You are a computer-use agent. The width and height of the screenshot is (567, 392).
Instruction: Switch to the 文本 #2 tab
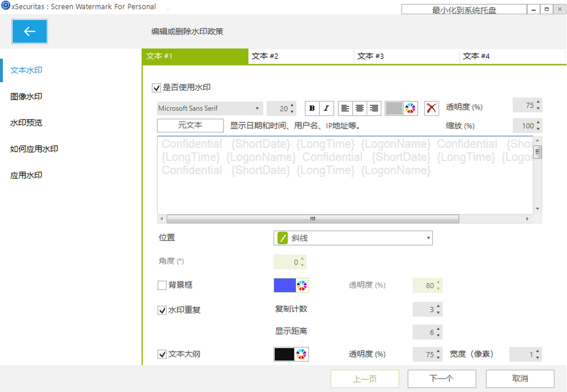tap(301, 56)
